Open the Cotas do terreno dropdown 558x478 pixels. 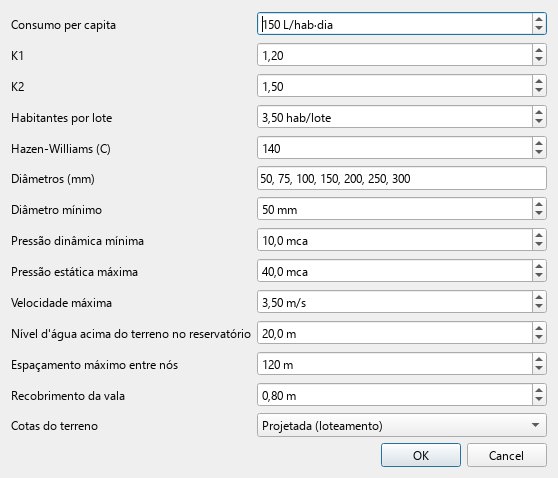[x=402, y=425]
